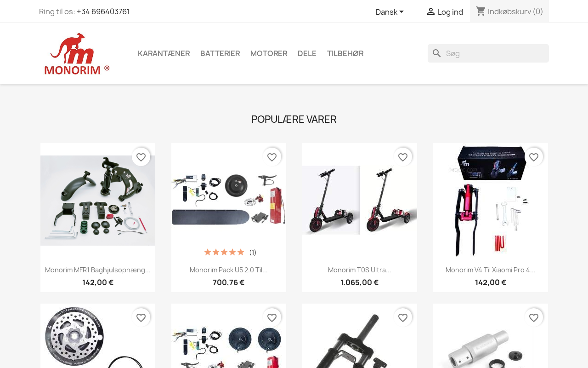
Task: Toggle wishlist heart on Monorim T0S Ultra
Action: point(403,157)
